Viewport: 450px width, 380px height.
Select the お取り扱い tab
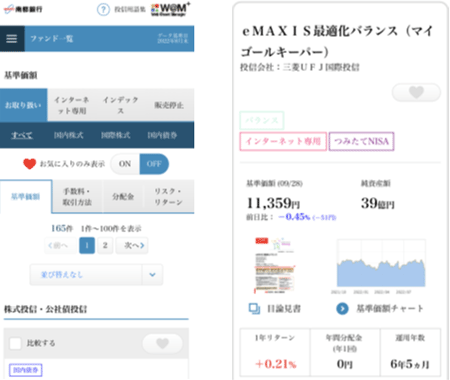23,105
